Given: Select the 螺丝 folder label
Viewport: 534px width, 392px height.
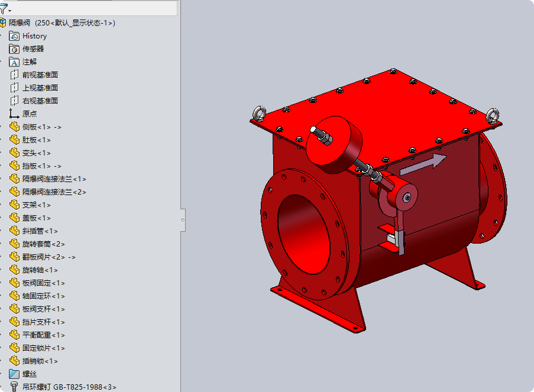Looking at the screenshot, I should point(30,374).
